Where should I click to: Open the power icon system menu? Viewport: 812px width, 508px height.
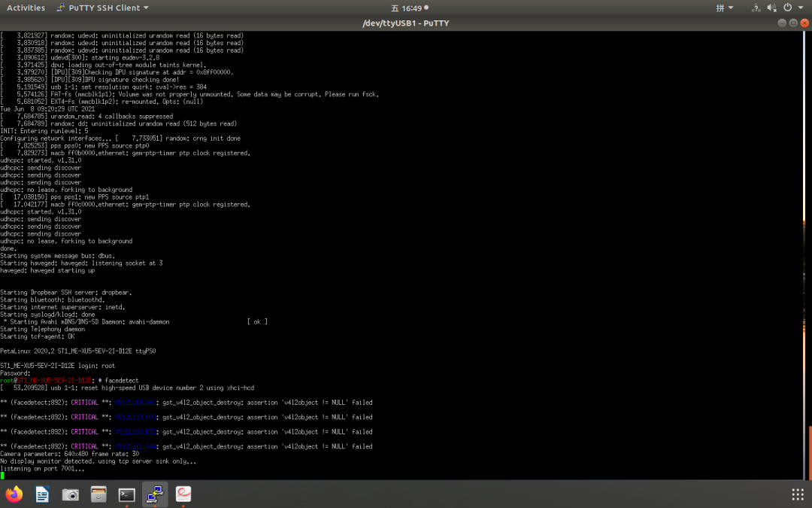click(788, 8)
